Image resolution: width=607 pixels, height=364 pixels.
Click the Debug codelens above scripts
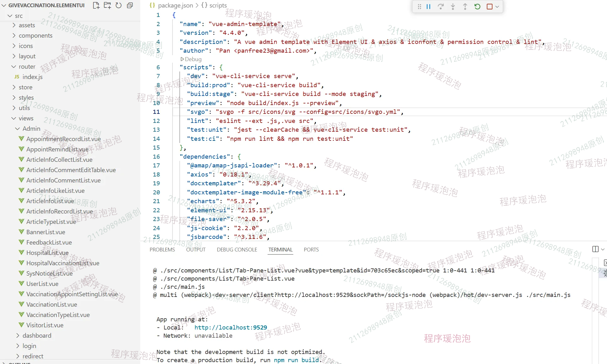tap(191, 59)
